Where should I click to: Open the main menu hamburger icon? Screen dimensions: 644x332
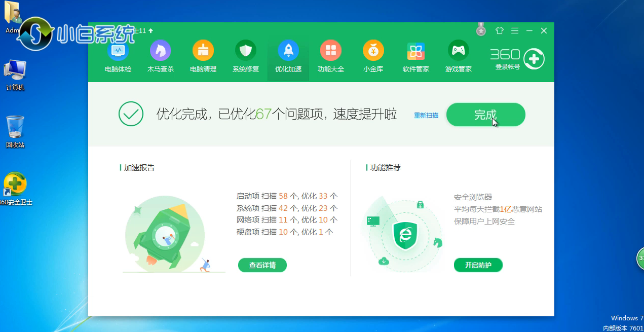515,31
